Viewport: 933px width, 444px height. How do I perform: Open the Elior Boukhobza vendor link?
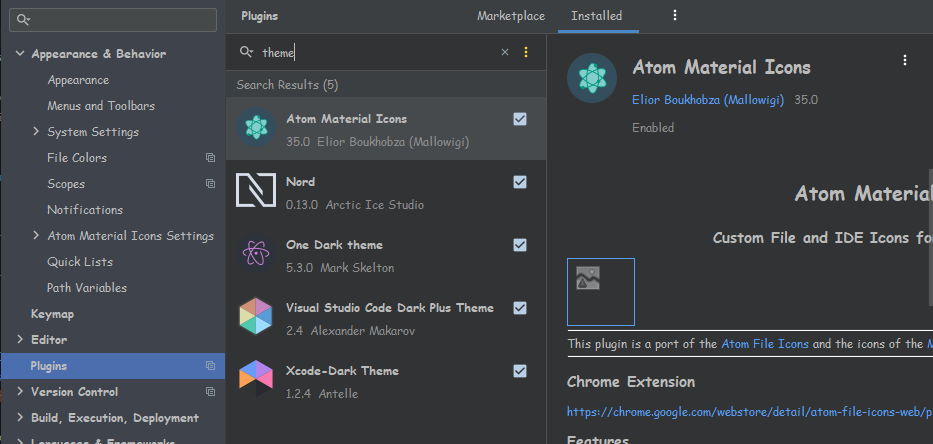coord(709,100)
